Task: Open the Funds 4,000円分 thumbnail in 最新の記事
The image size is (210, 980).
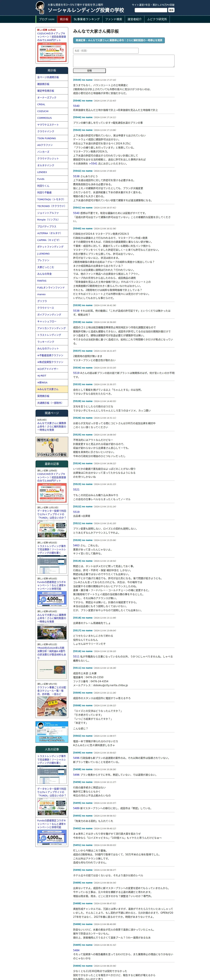Action: 52,599
